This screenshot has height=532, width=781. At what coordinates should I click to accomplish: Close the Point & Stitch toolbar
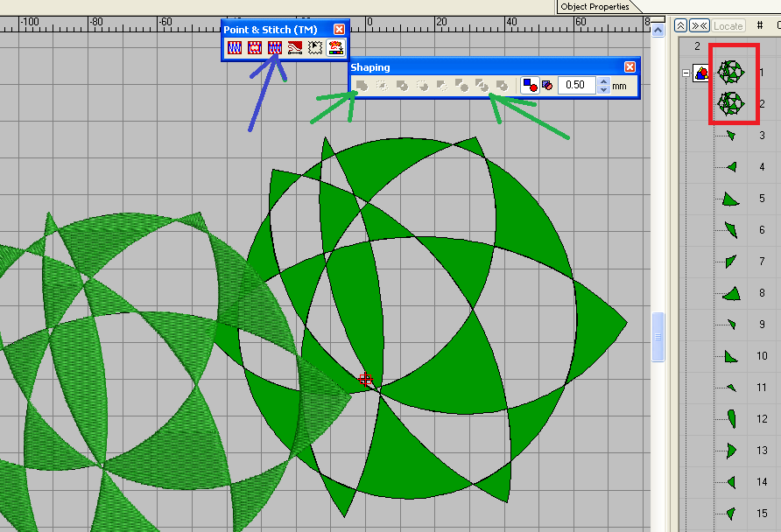pyautogui.click(x=339, y=30)
